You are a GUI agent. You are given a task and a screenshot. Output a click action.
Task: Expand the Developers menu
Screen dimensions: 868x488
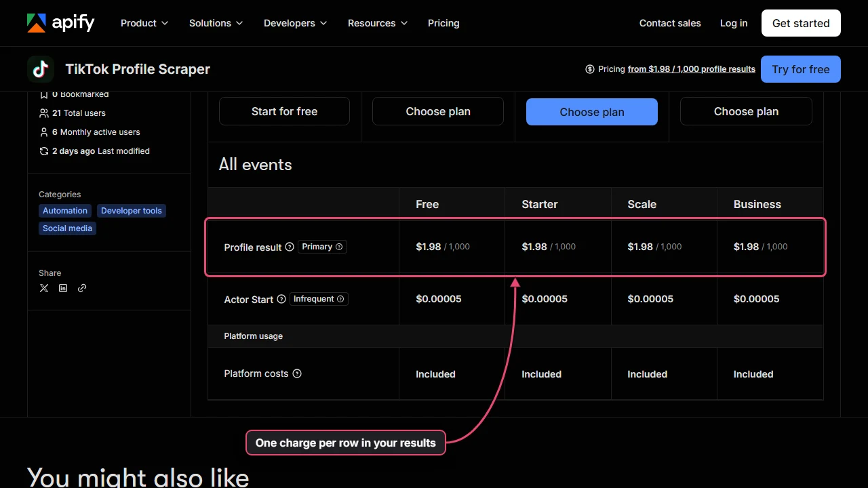pos(295,23)
